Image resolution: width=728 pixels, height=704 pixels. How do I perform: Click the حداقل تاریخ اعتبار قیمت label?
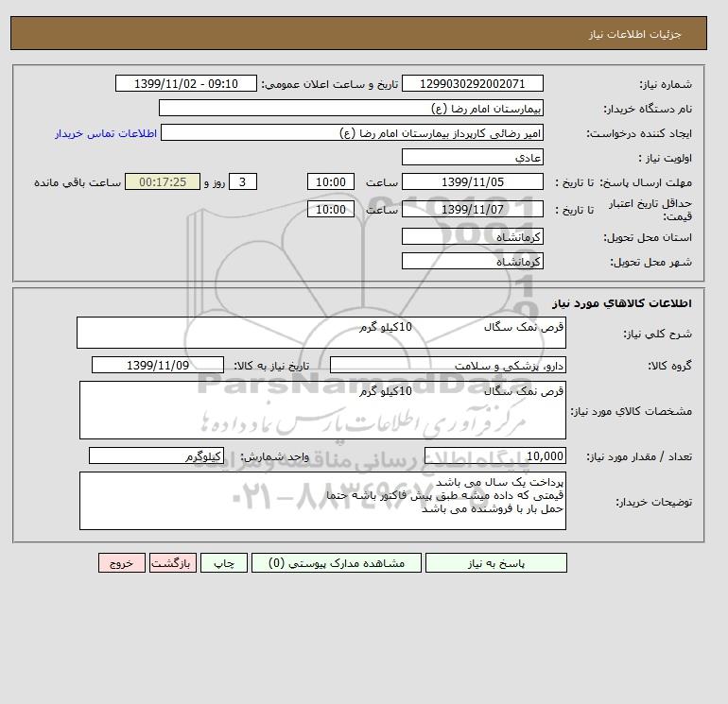tap(650, 210)
